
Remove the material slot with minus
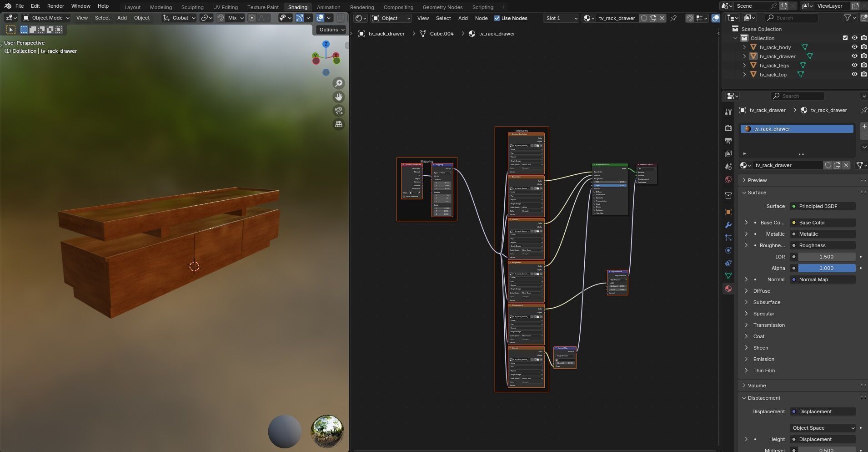[864, 136]
